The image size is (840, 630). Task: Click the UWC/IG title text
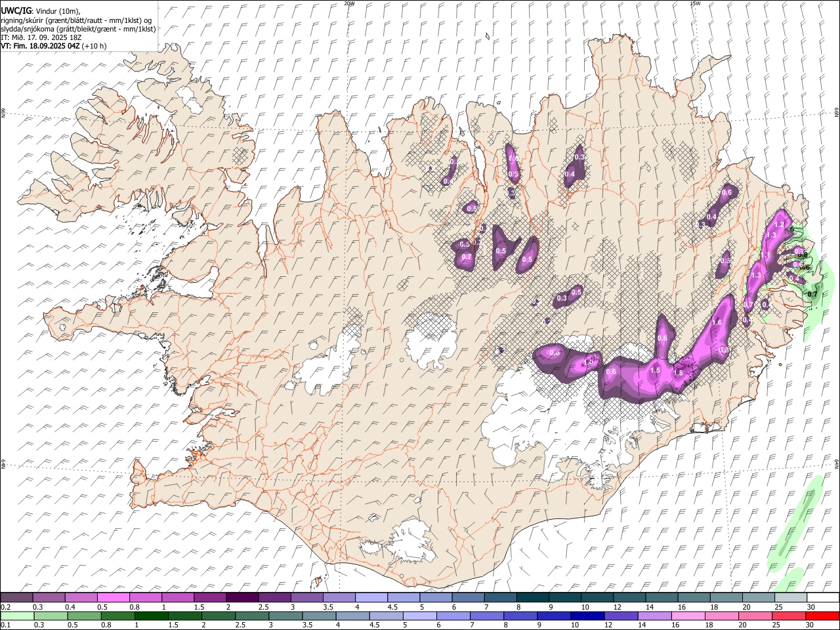pyautogui.click(x=16, y=10)
